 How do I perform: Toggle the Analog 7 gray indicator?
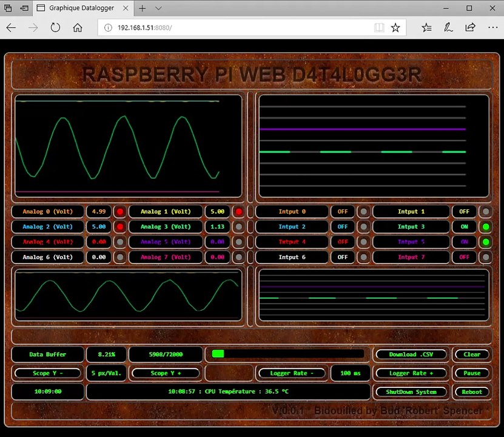[239, 257]
